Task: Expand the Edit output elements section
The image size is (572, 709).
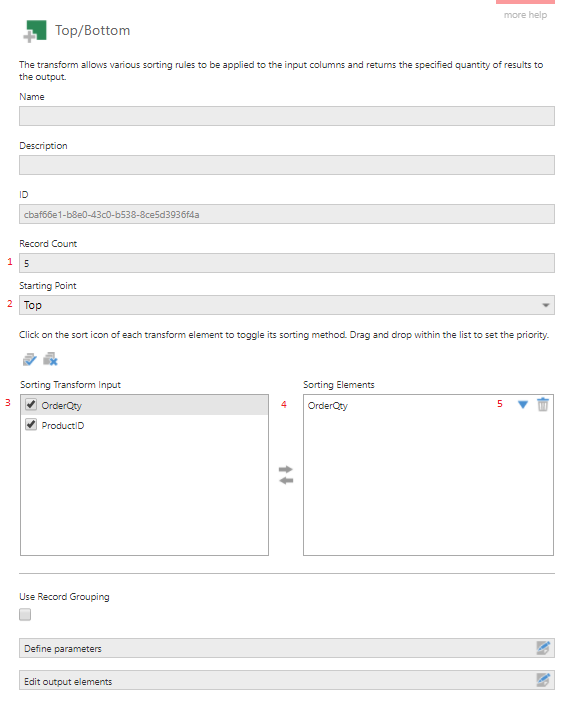Action: coord(287,680)
